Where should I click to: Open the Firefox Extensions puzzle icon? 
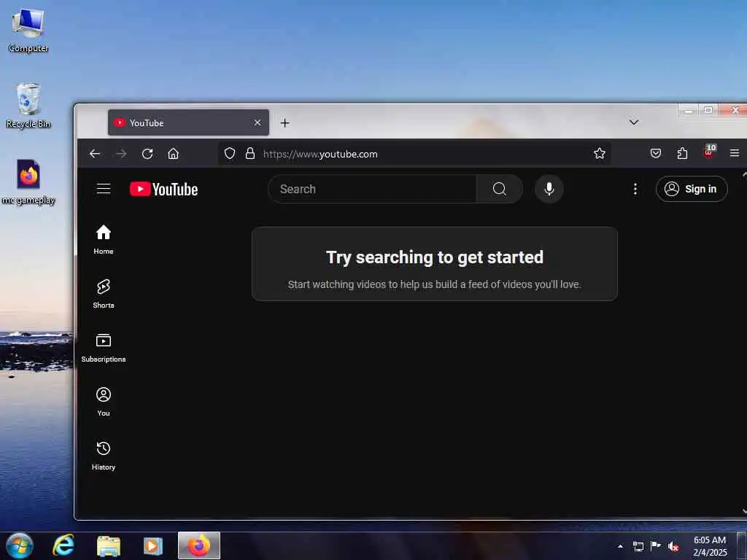pyautogui.click(x=682, y=153)
